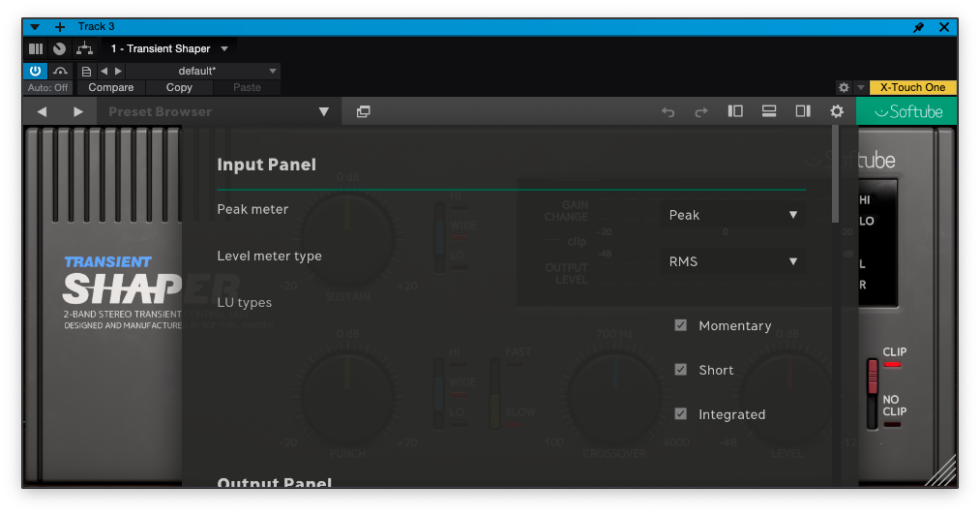Toggle the Auto: Off automation button
This screenshot has width=980, height=514.
point(47,87)
